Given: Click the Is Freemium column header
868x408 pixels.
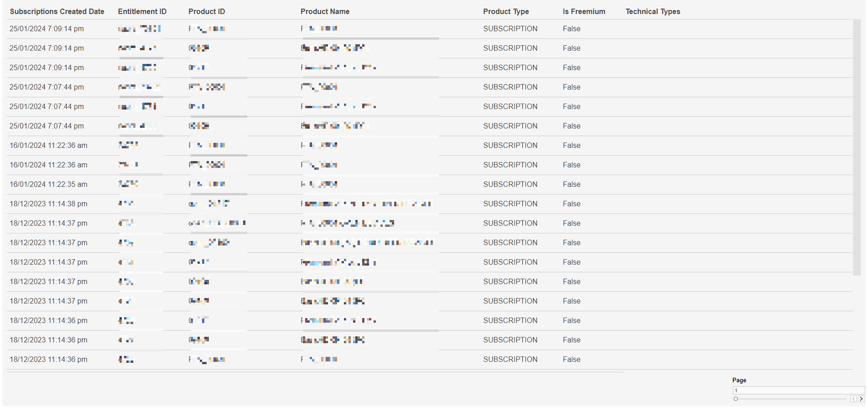Looking at the screenshot, I should (584, 11).
